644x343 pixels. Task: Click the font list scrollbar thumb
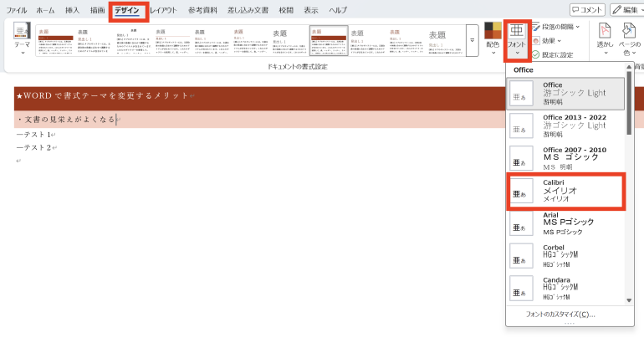tap(629, 103)
